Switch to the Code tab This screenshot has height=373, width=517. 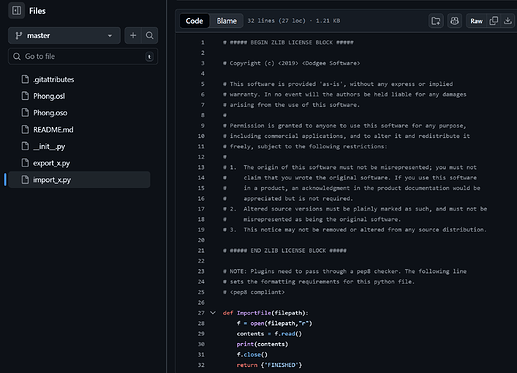click(x=194, y=21)
